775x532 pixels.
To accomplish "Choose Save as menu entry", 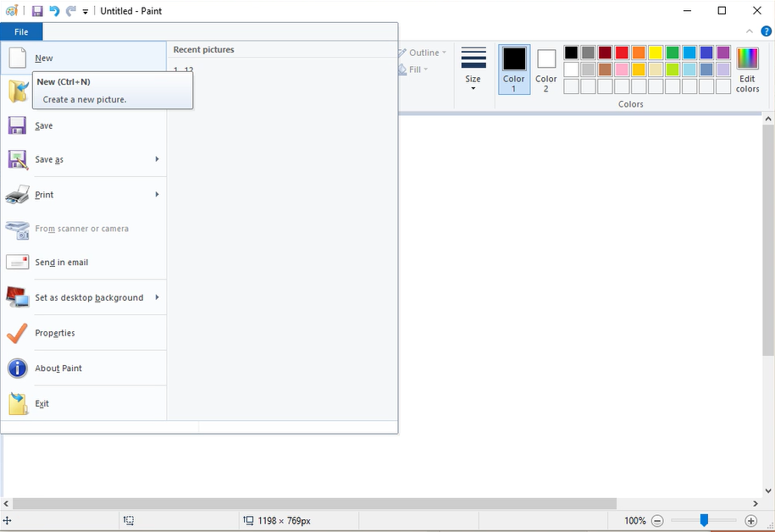I will pos(84,159).
